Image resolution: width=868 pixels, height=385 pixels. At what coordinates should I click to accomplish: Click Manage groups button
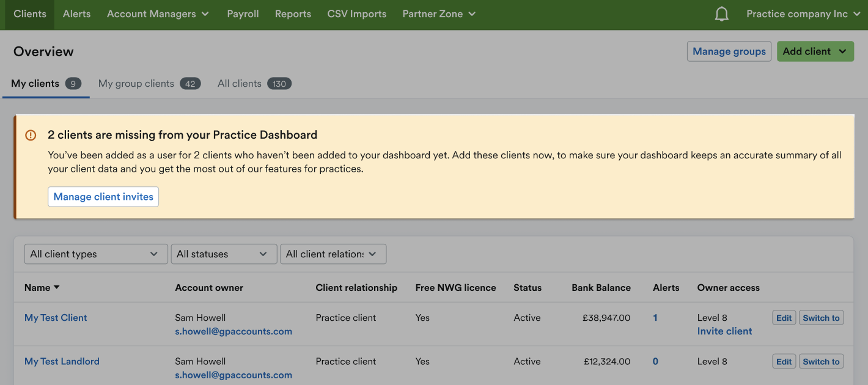coord(729,51)
